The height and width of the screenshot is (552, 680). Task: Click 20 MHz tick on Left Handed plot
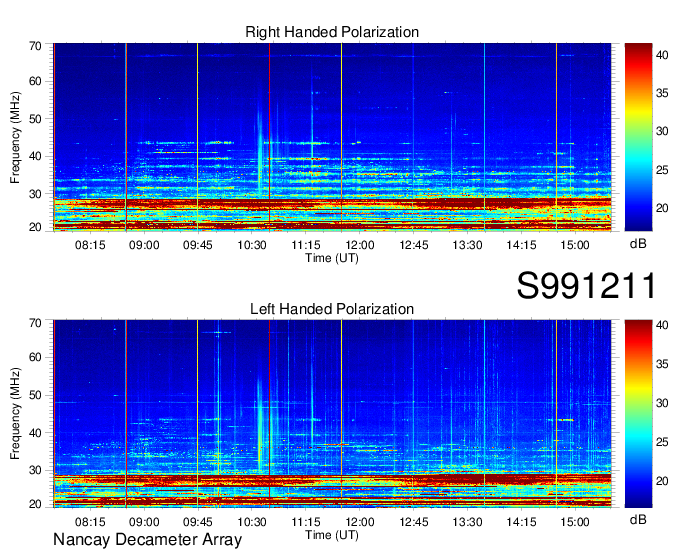pos(35,504)
